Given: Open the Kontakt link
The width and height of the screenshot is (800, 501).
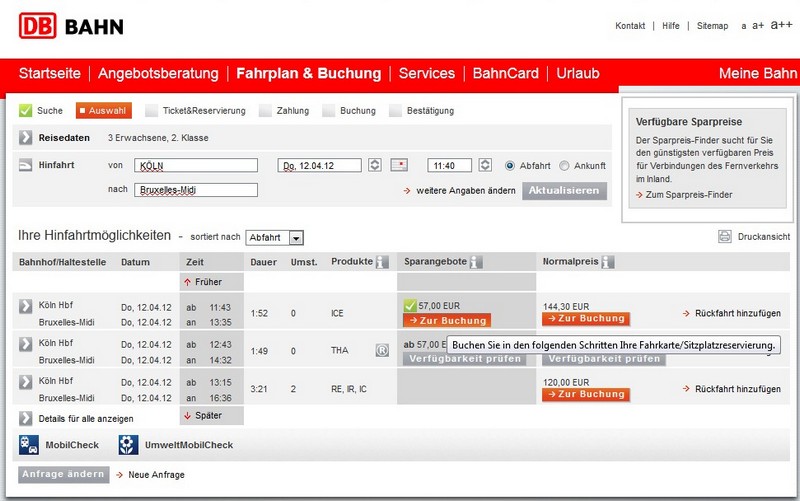Looking at the screenshot, I should [630, 26].
